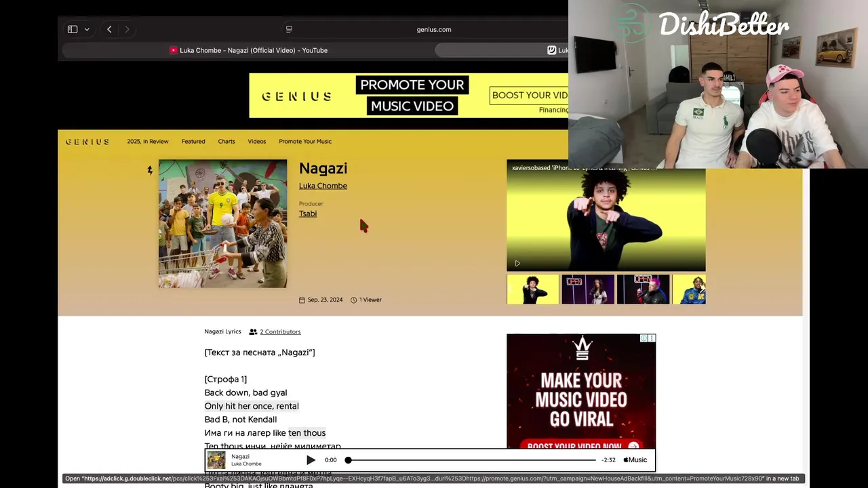Screen dimensions: 868x488
Task: Click the Boost Your Video Now ad button
Action: tap(581, 445)
